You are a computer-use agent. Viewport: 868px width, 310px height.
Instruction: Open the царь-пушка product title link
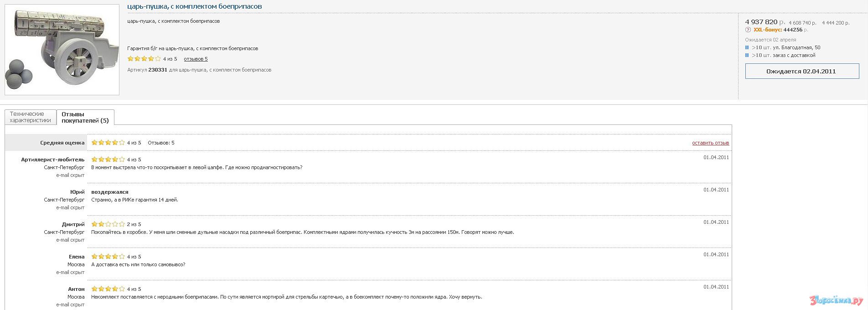point(194,6)
